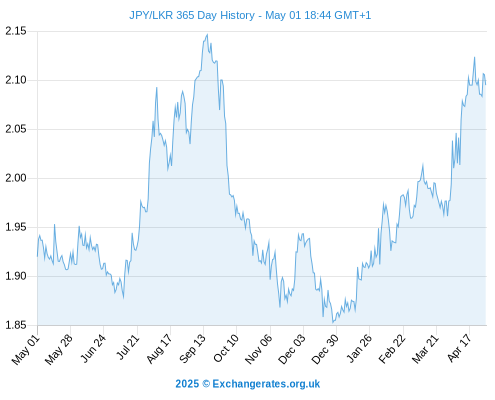Viewport: 495px width, 400px height.
Task: Select the Aug 17 x-axis date label
Action: (x=159, y=349)
